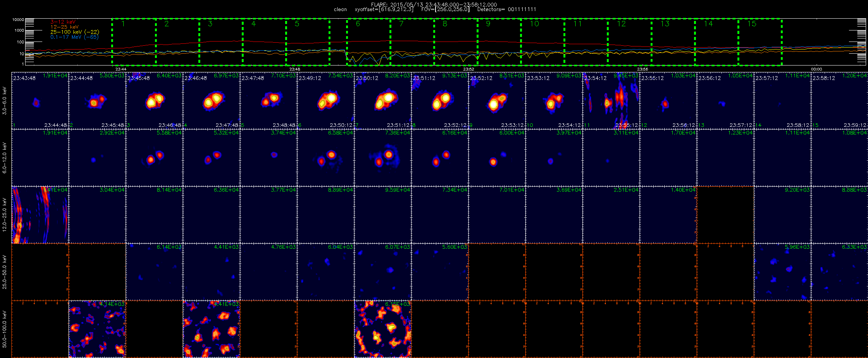Image resolution: width=868 pixels, height=358 pixels.
Task: Click the '00:00' time axis tick label
Action: (x=816, y=69)
